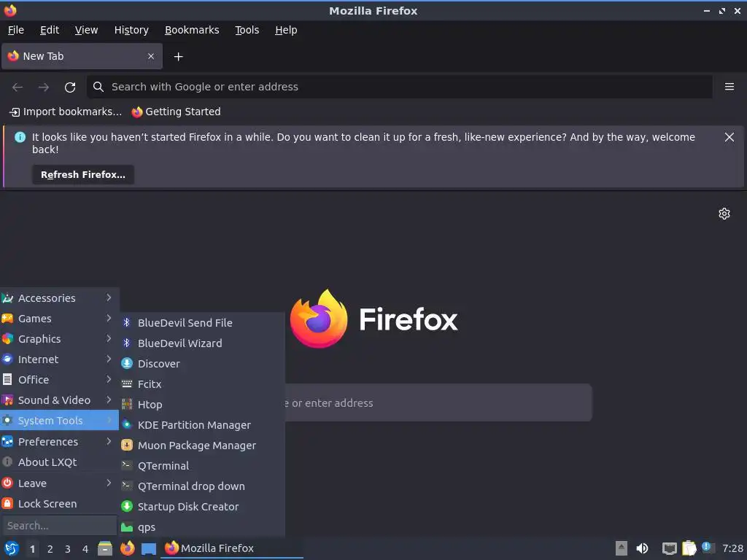Click the new tab page search box

point(438,402)
